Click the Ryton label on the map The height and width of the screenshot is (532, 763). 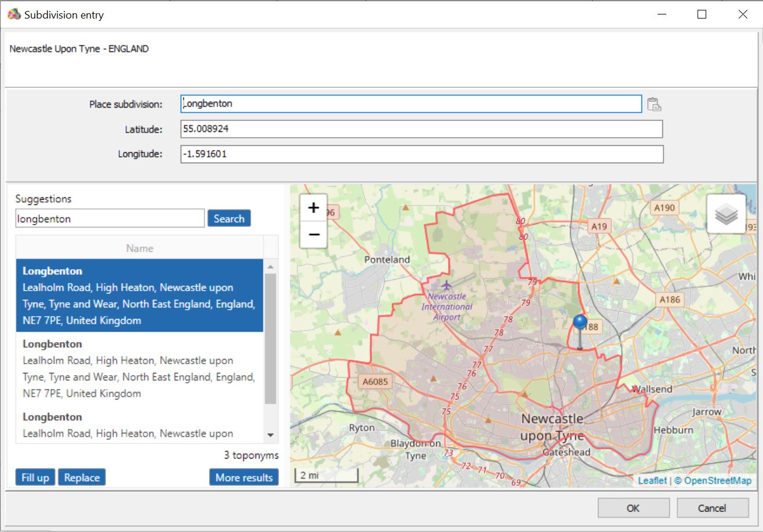[362, 428]
